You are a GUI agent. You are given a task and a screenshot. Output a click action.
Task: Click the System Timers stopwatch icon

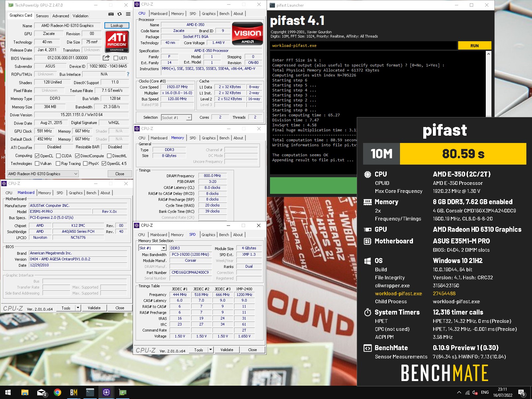[367, 312]
